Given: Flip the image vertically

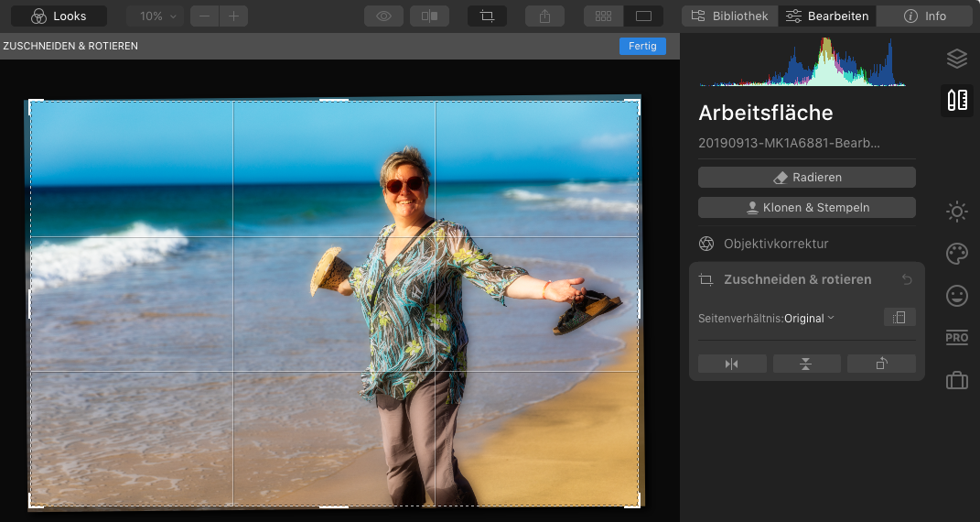Looking at the screenshot, I should coord(806,364).
